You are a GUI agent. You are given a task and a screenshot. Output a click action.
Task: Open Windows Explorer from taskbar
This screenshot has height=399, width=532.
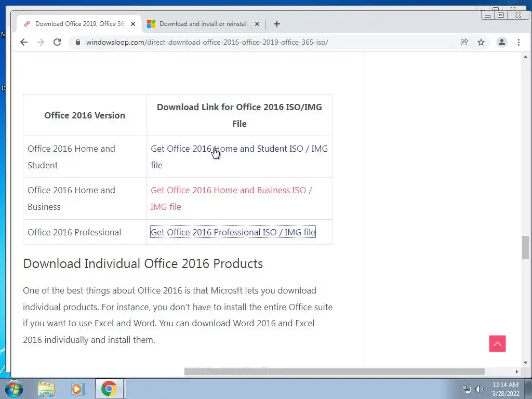point(46,389)
